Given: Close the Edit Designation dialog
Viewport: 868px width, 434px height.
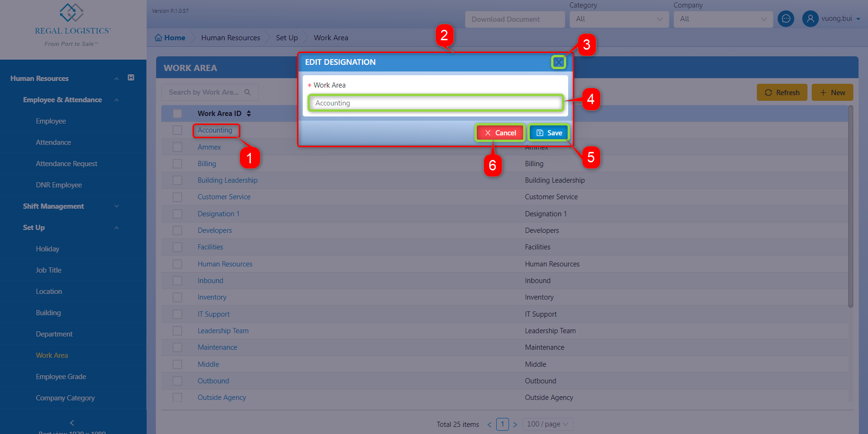Looking at the screenshot, I should point(559,62).
